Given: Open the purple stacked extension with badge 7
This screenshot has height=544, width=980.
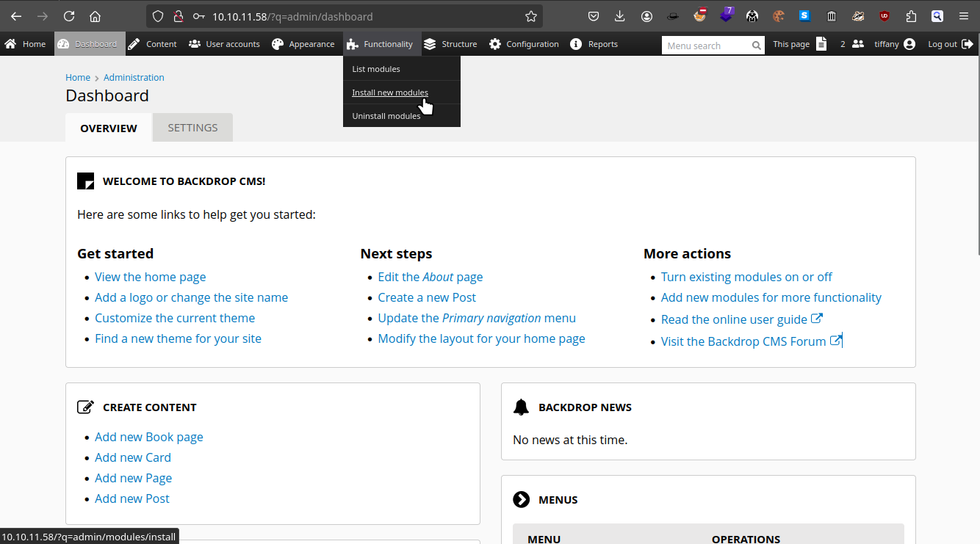Looking at the screenshot, I should [727, 15].
